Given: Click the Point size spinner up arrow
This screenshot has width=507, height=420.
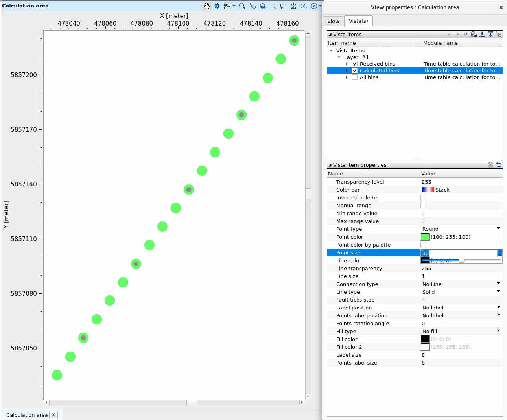Looking at the screenshot, I should (x=500, y=252).
